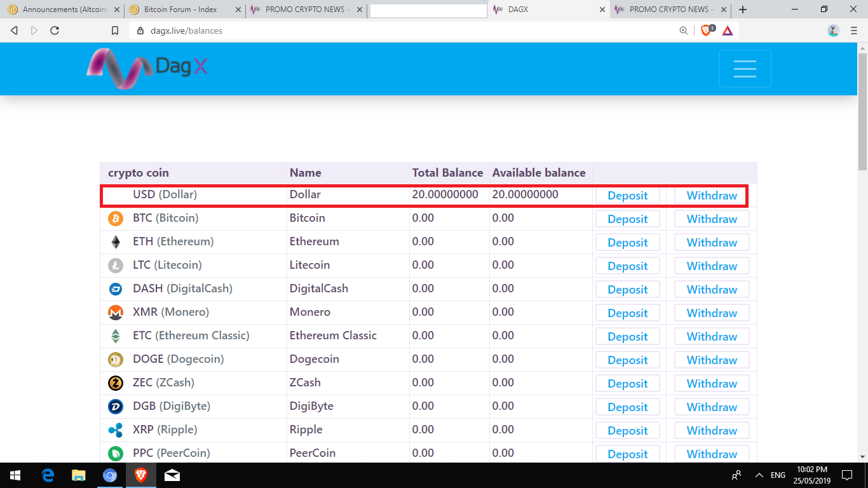Viewport: 868px width, 488px height.
Task: Open the Mail app from the taskbar
Action: [x=172, y=475]
